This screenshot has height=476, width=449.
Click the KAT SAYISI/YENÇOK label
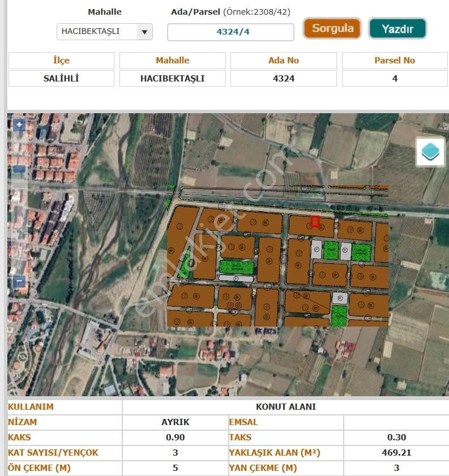point(53,453)
